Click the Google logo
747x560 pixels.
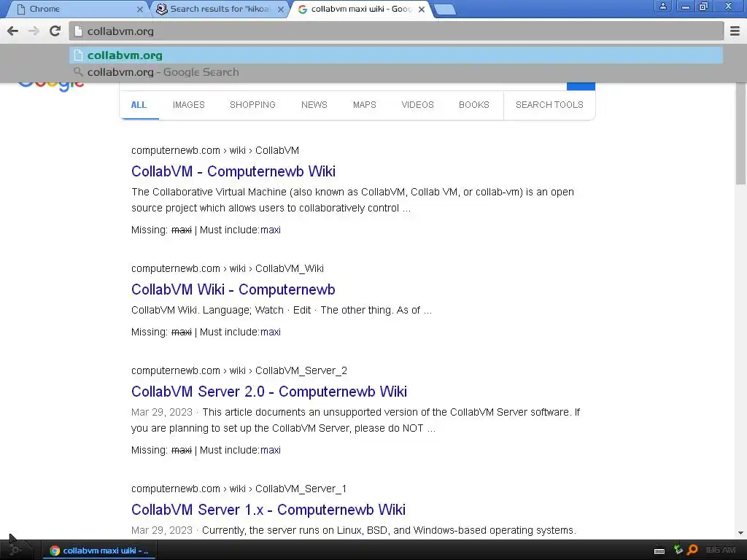(x=51, y=87)
